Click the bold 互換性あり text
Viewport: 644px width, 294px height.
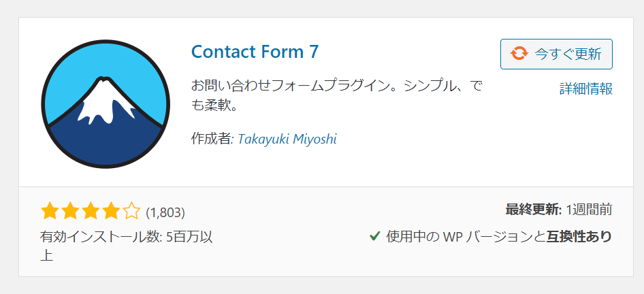tap(579, 237)
